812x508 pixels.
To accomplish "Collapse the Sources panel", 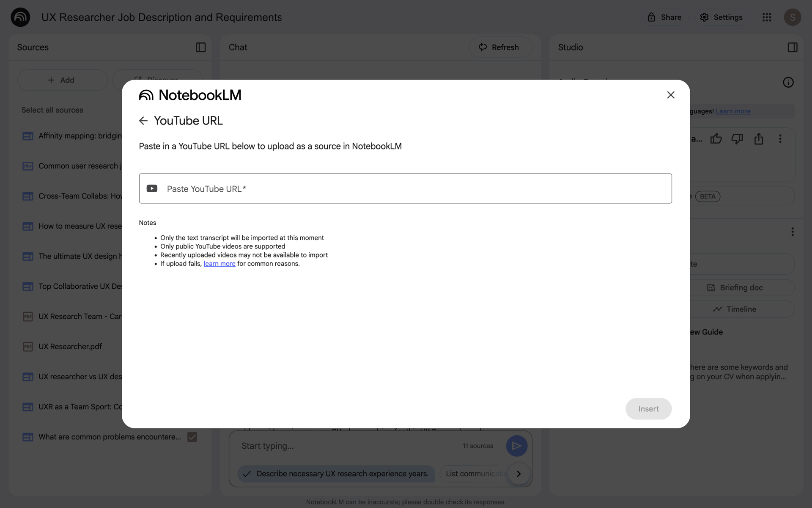I will pyautogui.click(x=201, y=47).
